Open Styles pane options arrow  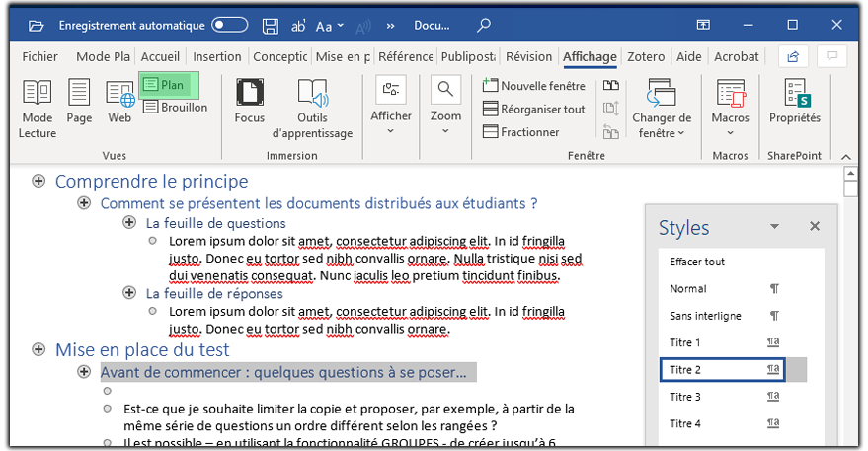pyautogui.click(x=774, y=226)
